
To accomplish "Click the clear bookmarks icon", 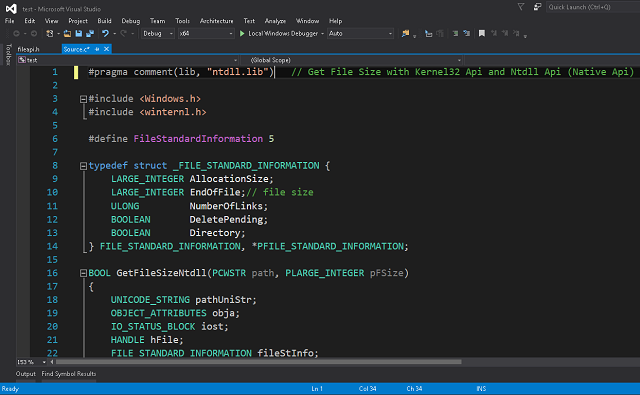I will click(x=516, y=33).
